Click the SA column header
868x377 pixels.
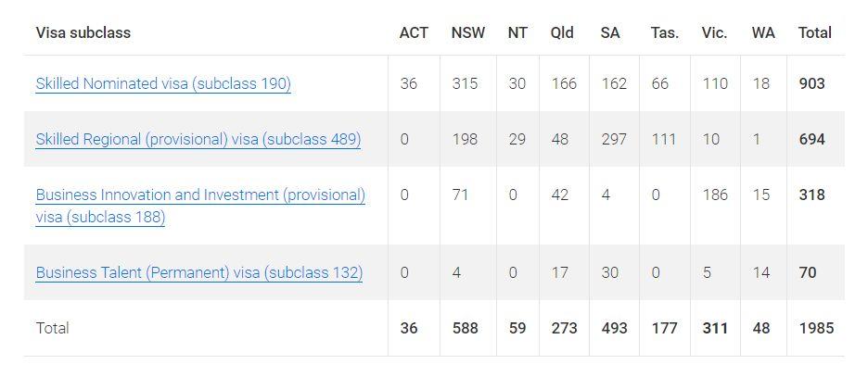tap(610, 32)
